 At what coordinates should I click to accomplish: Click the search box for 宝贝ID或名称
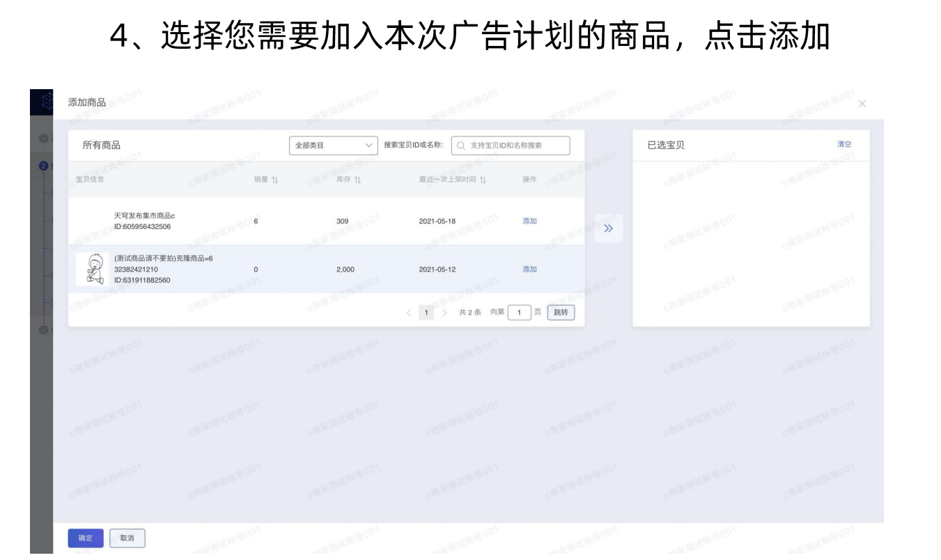tap(511, 146)
